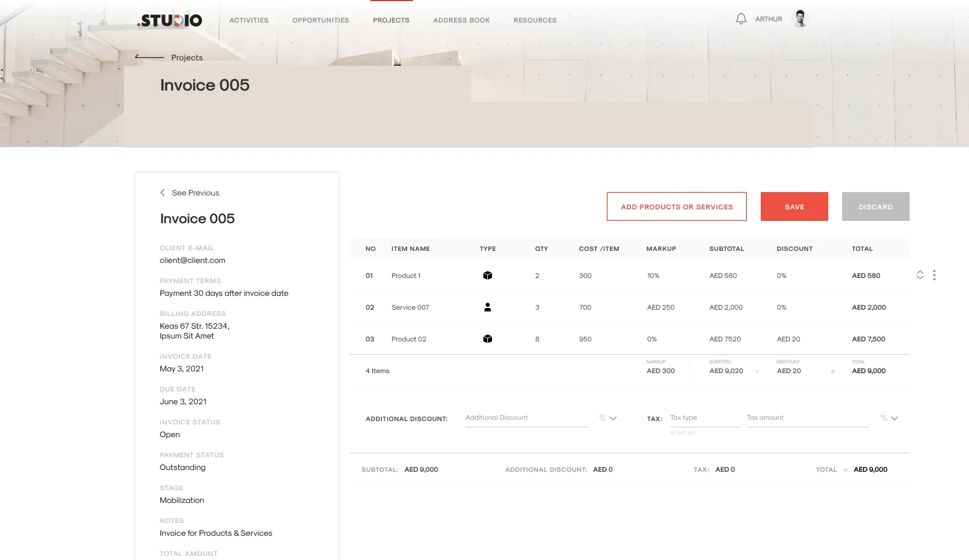Open the Address Book section
Screen dimensions: 969x560
pyautogui.click(x=461, y=20)
